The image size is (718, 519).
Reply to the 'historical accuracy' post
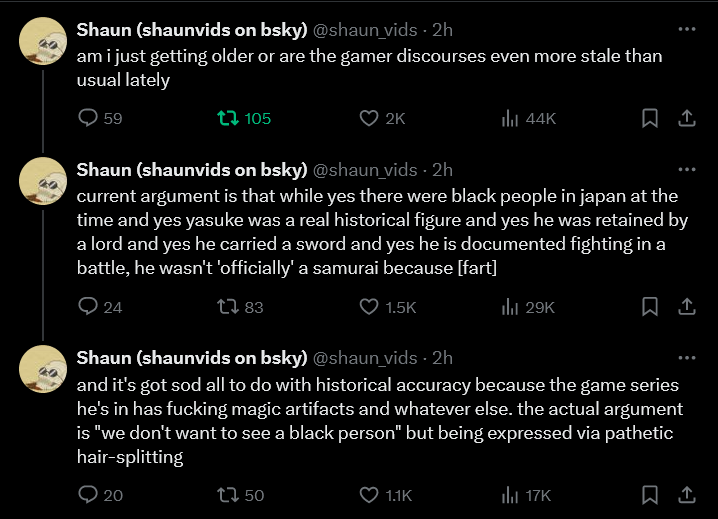87,494
